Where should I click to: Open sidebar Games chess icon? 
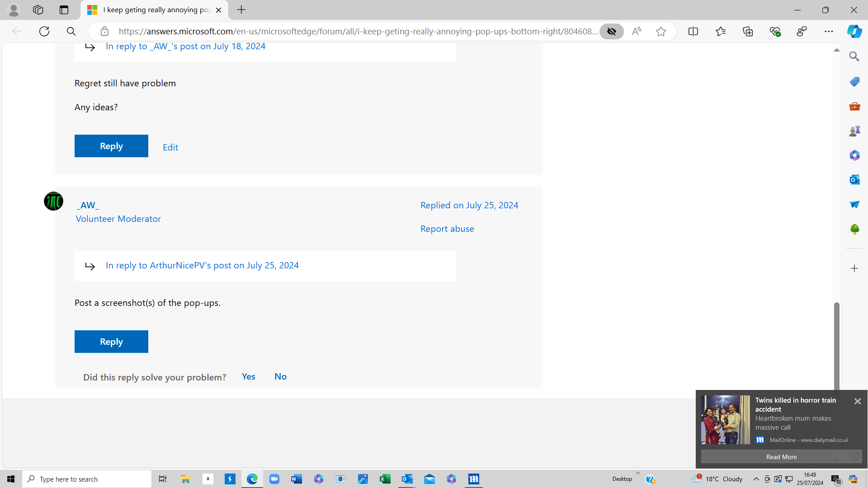(854, 131)
